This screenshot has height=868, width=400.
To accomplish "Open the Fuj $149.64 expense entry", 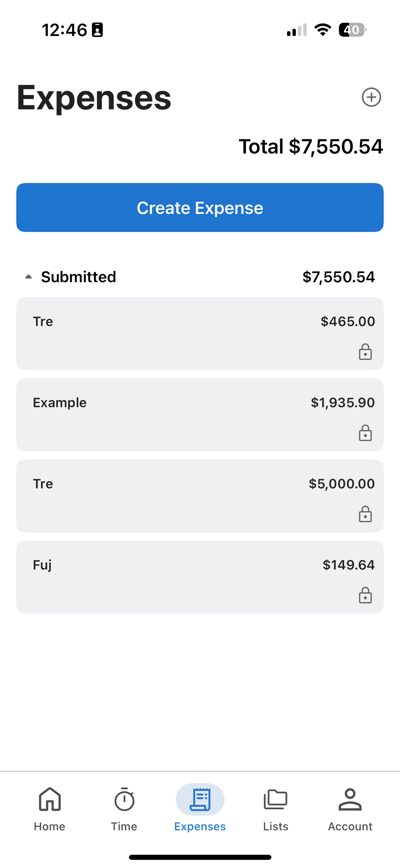I will click(200, 577).
